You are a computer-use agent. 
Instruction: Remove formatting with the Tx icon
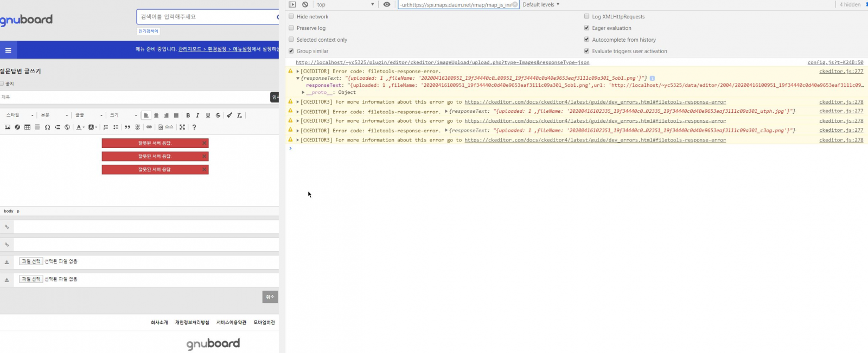tap(239, 115)
